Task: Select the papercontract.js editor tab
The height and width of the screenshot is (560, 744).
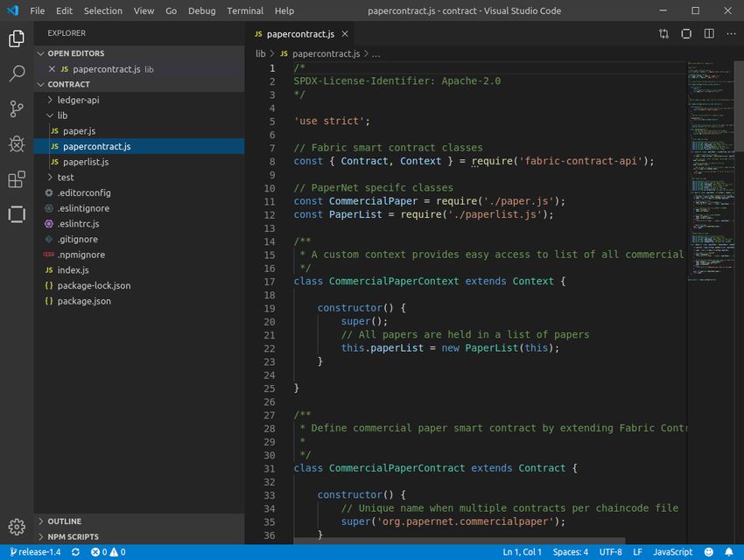Action: tap(300, 34)
